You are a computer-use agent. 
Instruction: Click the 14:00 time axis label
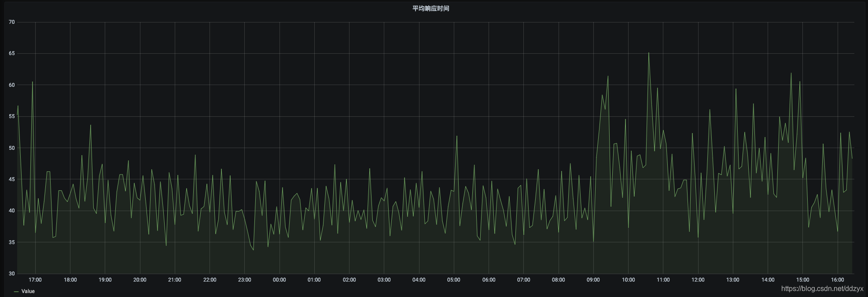point(768,280)
